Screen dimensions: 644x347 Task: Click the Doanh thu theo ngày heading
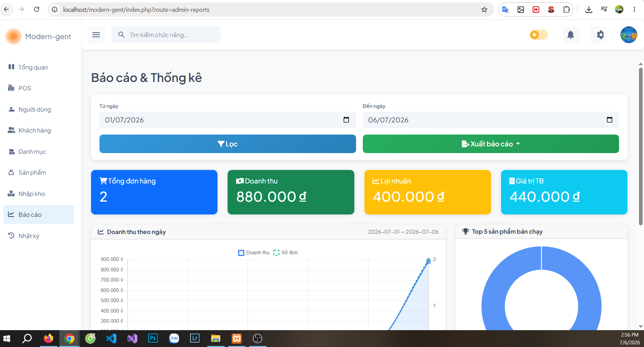click(x=136, y=232)
